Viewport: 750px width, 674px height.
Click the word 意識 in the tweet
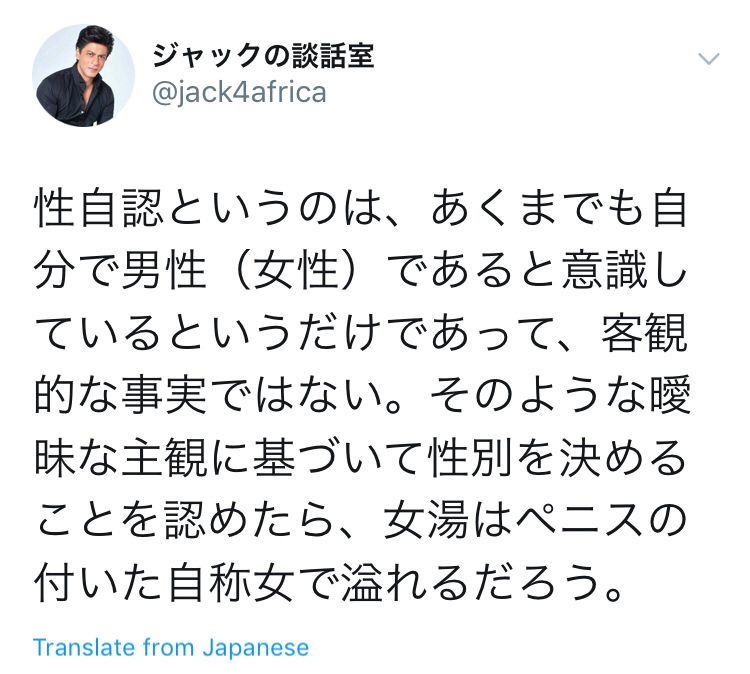[x=604, y=271]
